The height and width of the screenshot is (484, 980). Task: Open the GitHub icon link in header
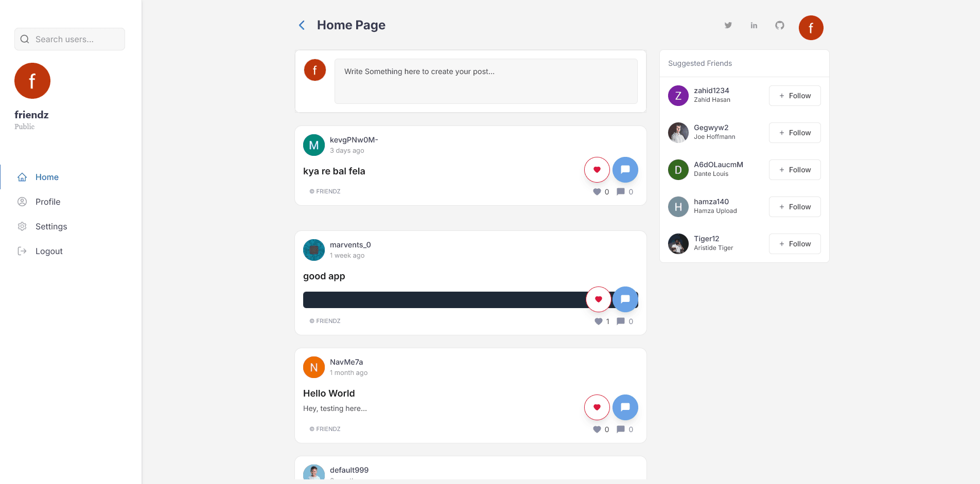pyautogui.click(x=779, y=25)
